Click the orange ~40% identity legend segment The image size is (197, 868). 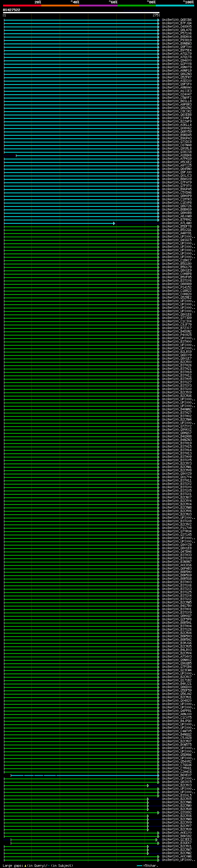[60, 6]
